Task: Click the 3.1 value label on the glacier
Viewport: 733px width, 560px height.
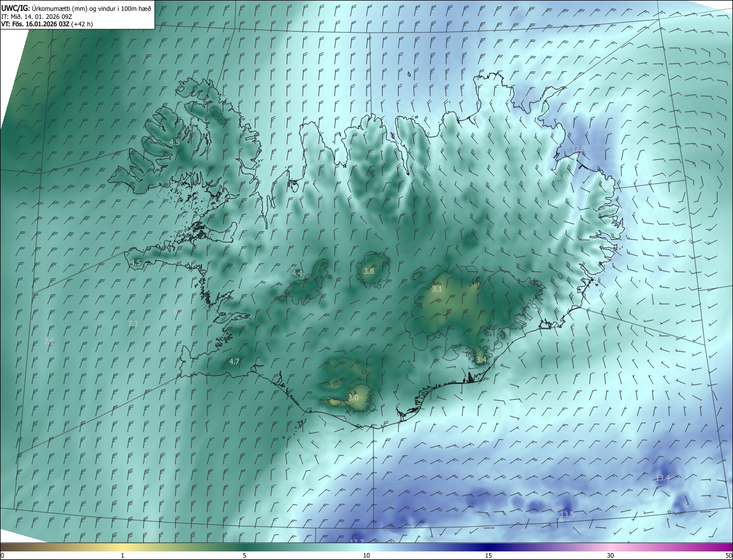Action: tap(437, 289)
